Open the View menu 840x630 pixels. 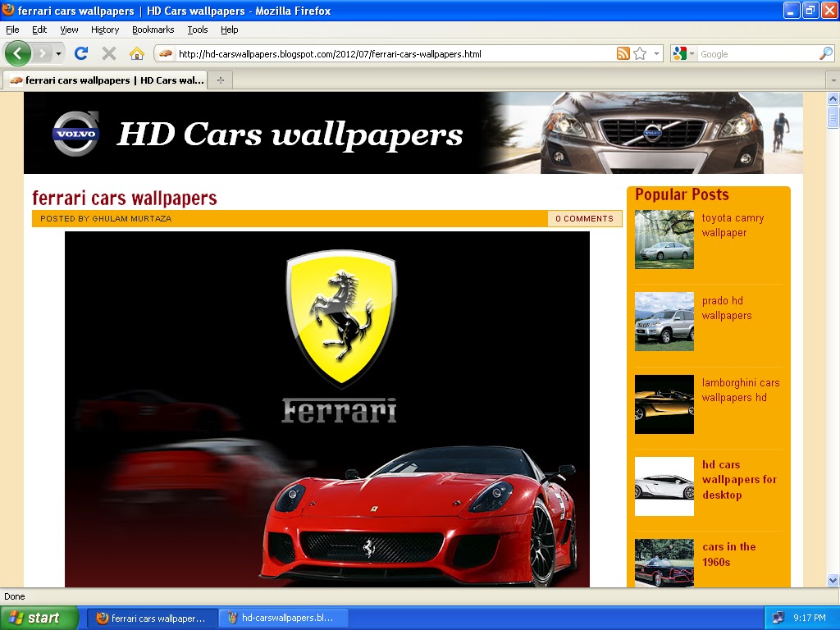pos(69,30)
